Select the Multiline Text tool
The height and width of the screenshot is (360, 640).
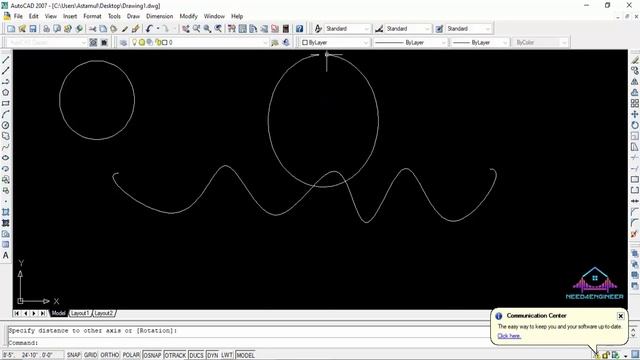[6, 256]
